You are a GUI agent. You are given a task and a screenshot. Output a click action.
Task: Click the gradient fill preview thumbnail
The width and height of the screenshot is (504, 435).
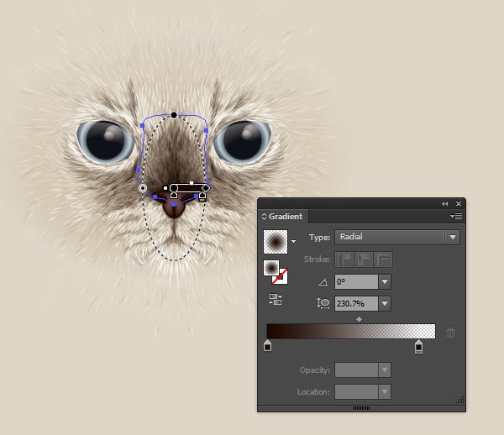[x=276, y=242]
